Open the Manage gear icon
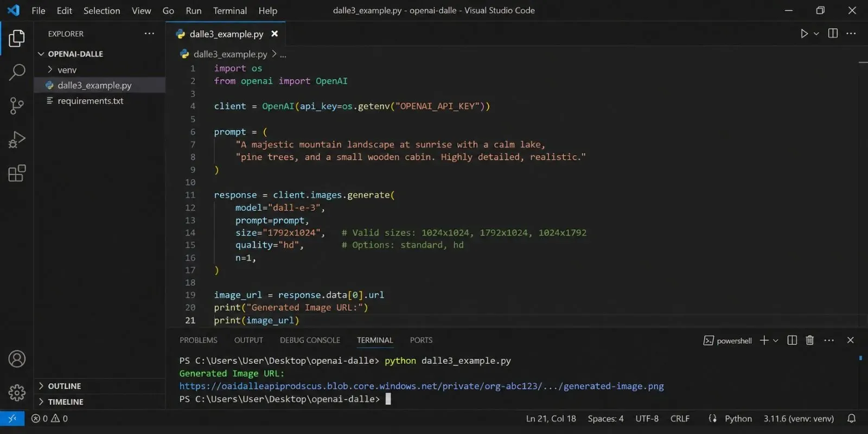Screen dimensions: 868x434 pos(17,392)
